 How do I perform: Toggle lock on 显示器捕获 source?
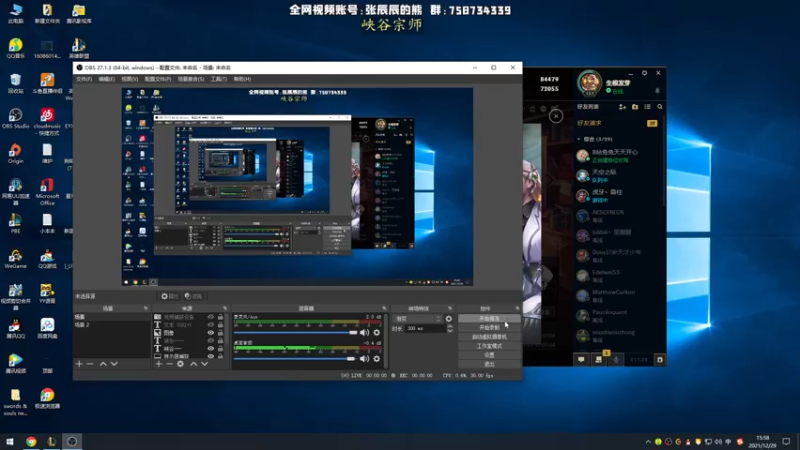click(x=220, y=356)
